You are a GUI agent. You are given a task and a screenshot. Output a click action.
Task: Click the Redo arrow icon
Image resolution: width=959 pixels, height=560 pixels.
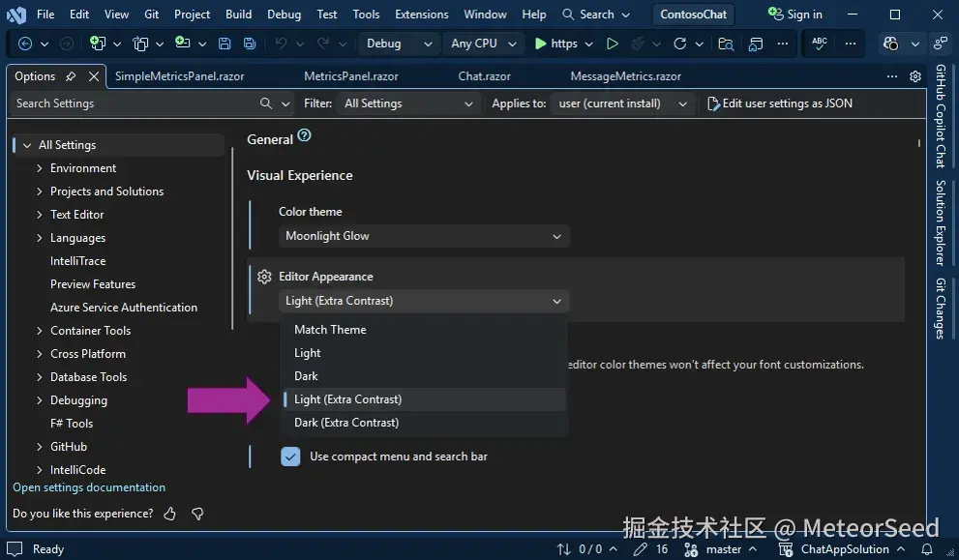pyautogui.click(x=323, y=43)
